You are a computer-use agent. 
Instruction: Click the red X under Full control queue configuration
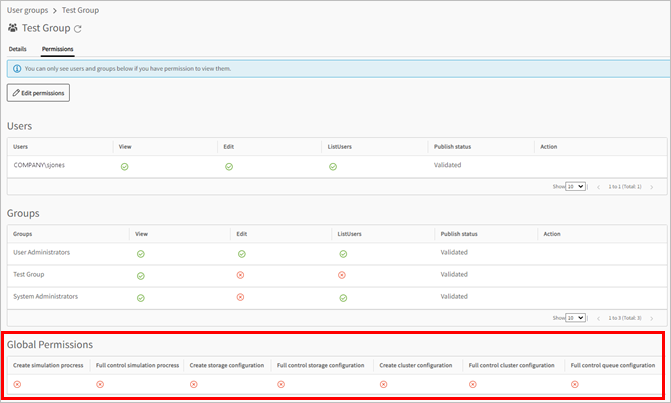[574, 384]
